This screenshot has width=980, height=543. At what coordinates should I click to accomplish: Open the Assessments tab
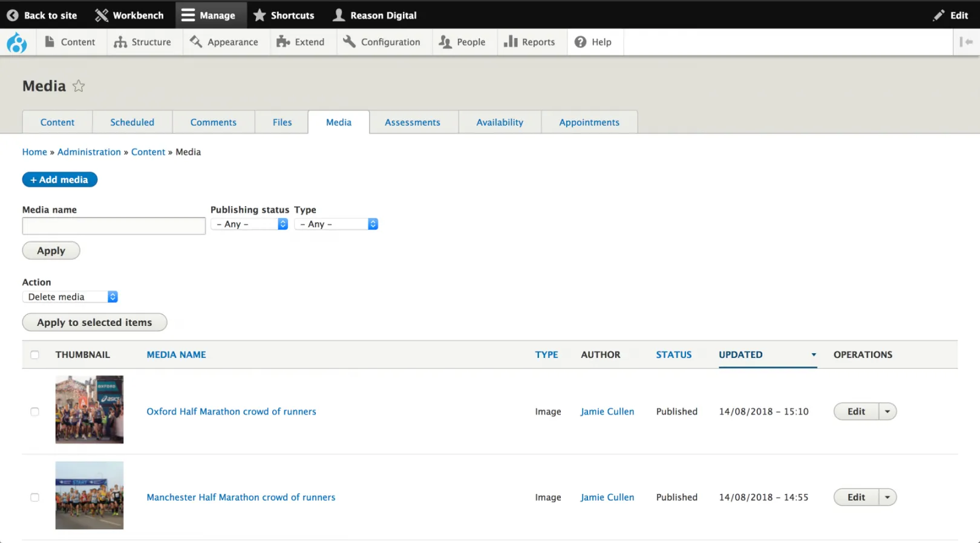coord(413,122)
